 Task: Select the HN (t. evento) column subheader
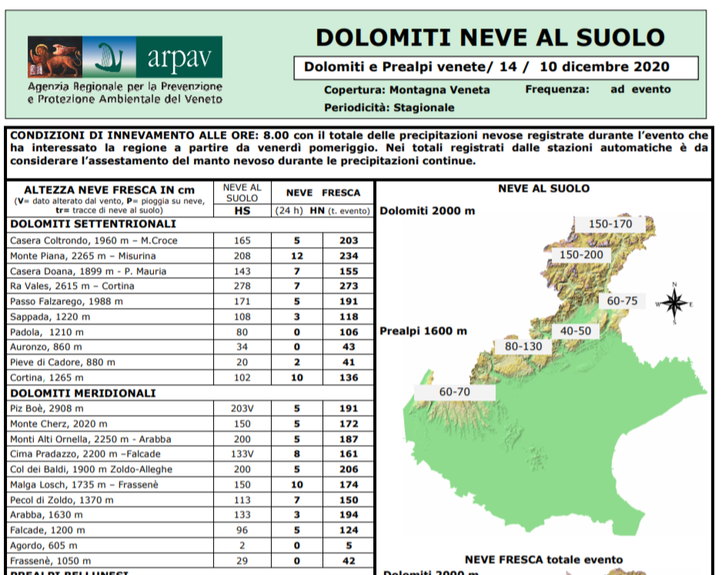340,211
